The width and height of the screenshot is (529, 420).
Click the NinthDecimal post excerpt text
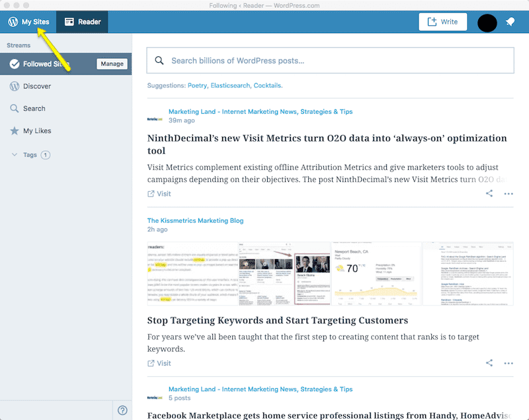pyautogui.click(x=327, y=173)
